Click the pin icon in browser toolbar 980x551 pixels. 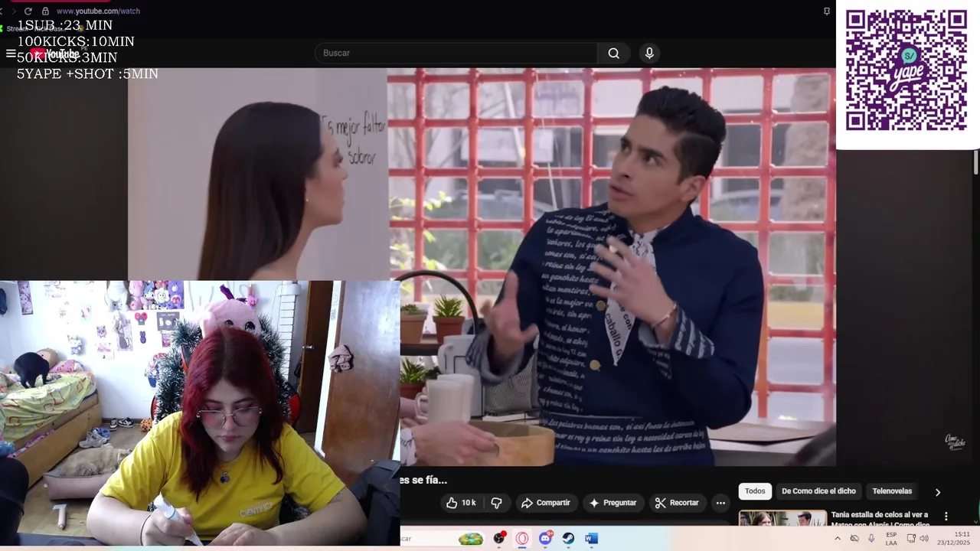[827, 11]
